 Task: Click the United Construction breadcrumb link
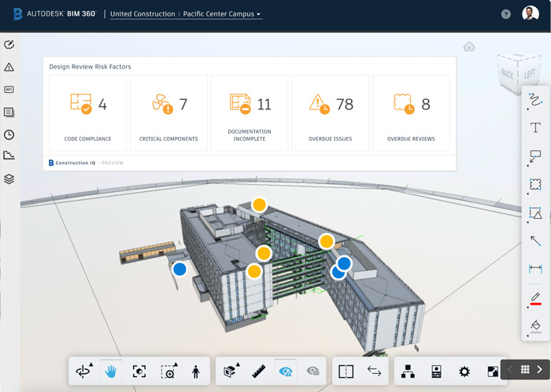143,14
